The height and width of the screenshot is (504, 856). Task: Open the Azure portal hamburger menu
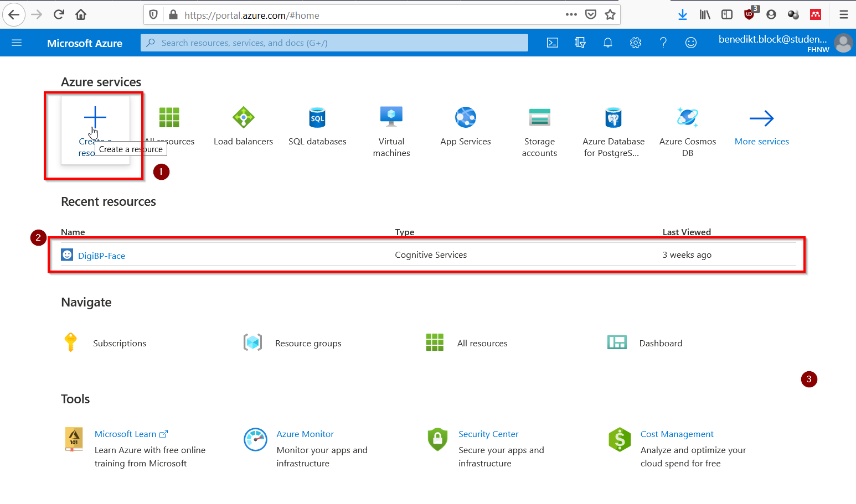point(17,43)
